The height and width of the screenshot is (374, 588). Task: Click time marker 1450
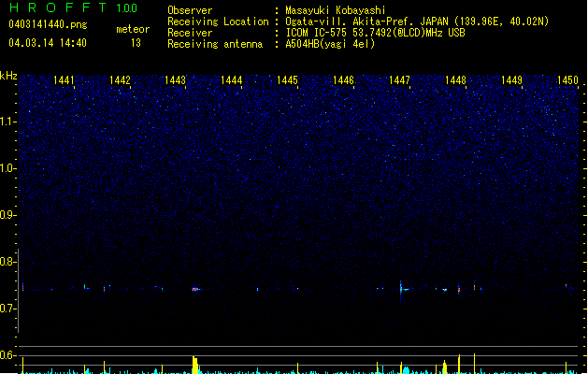(x=567, y=79)
